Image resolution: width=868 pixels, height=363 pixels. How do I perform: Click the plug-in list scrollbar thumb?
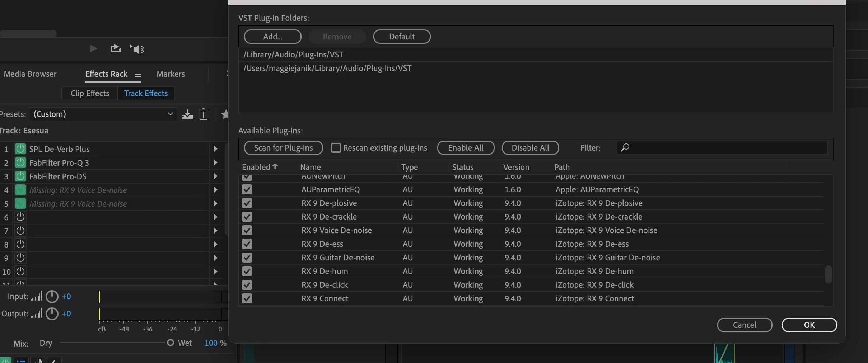click(x=828, y=274)
